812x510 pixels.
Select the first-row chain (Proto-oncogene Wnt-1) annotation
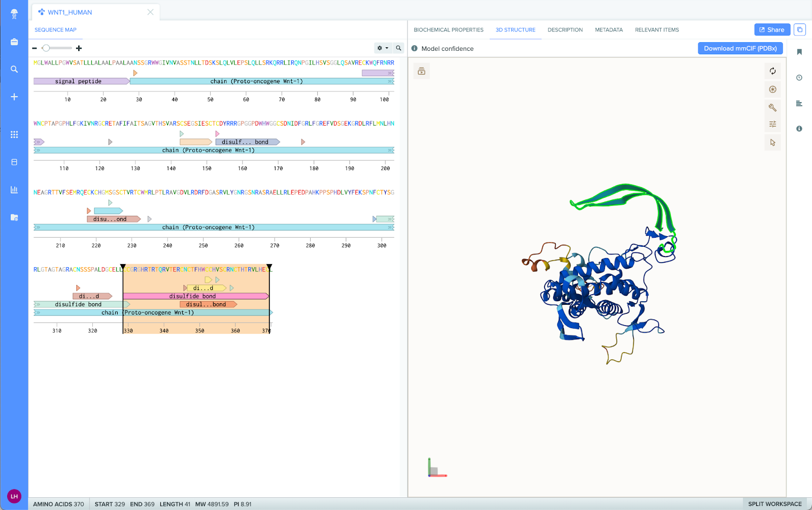click(x=262, y=81)
